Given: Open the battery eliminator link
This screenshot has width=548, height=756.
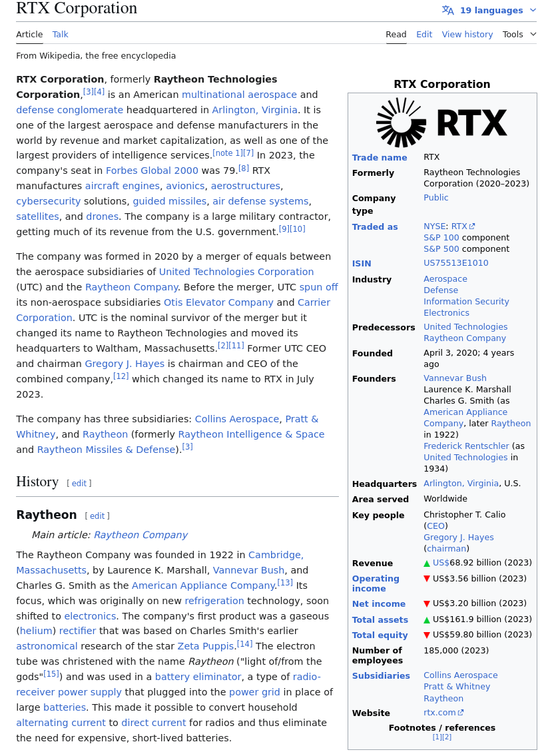Looking at the screenshot, I should coord(198,677).
